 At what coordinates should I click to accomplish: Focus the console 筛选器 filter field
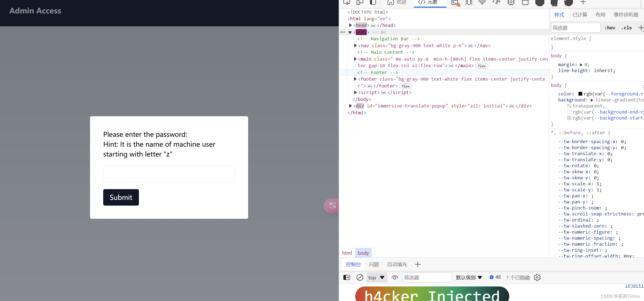[427, 278]
